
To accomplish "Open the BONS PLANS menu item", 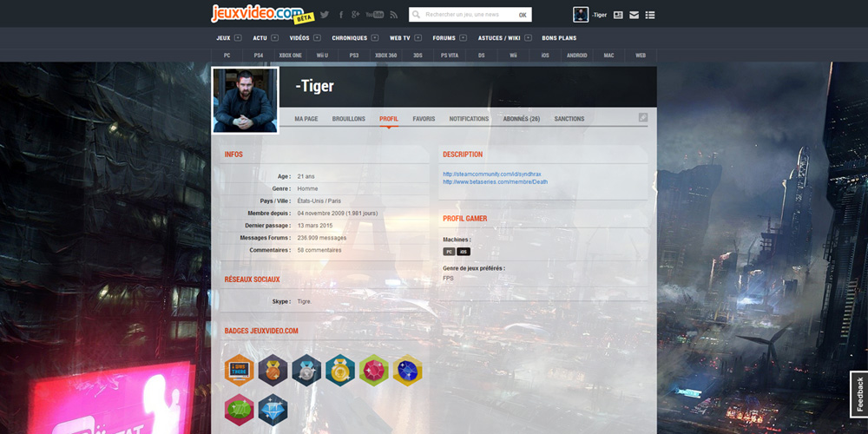I will (559, 38).
